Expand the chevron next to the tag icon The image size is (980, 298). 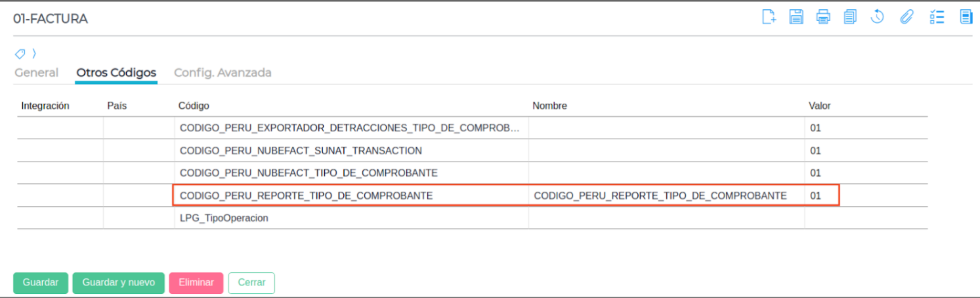click(x=34, y=54)
